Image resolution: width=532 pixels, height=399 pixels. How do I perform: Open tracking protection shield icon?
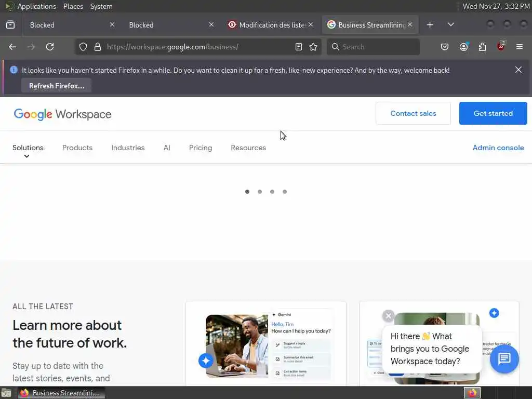[x=83, y=47]
